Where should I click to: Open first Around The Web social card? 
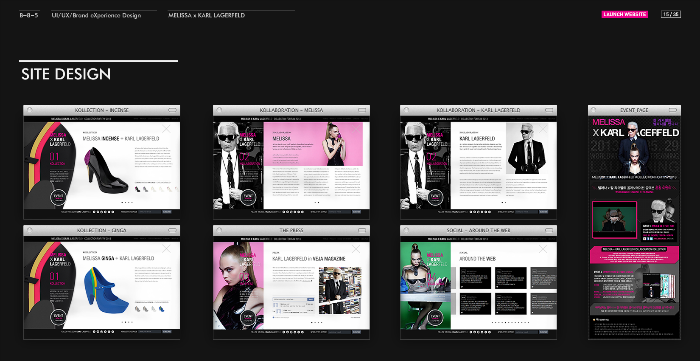click(475, 278)
